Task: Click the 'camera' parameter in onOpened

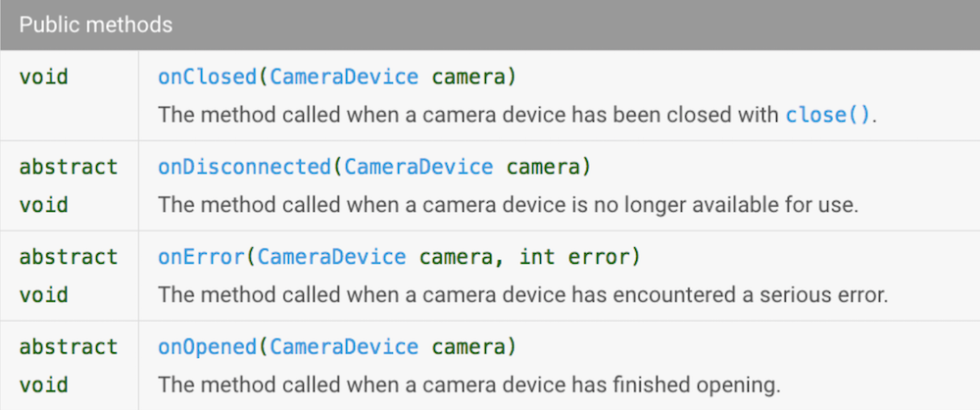Action: pyautogui.click(x=468, y=346)
